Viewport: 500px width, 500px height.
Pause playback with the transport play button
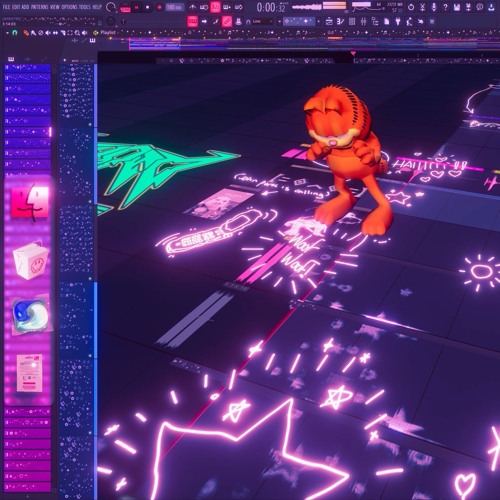(137, 7)
